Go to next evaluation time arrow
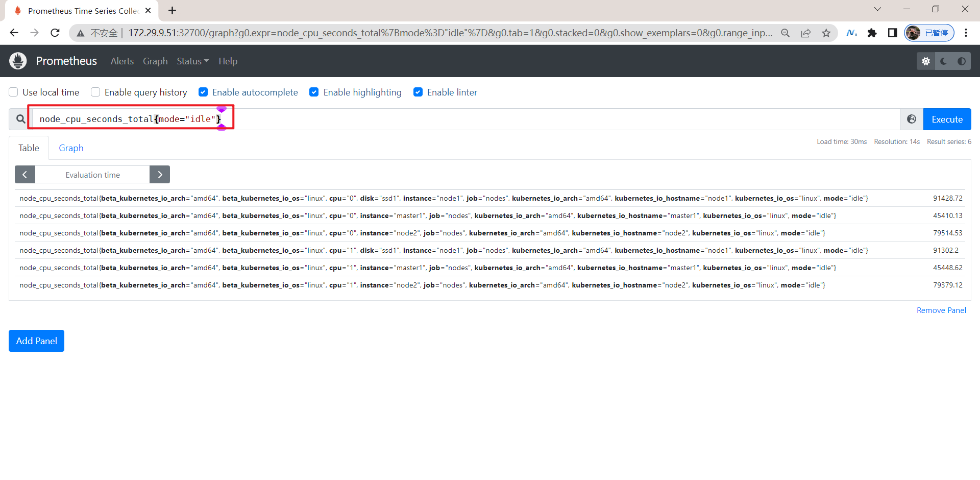Image resolution: width=980 pixels, height=480 pixels. [160, 175]
